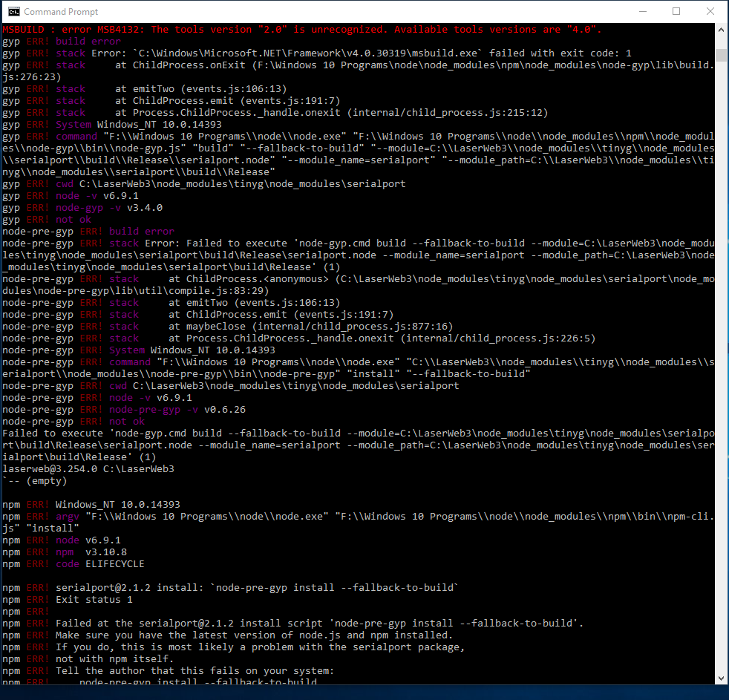The height and width of the screenshot is (700, 729).
Task: Click the vertical scrollbar thumb
Action: coord(721,56)
